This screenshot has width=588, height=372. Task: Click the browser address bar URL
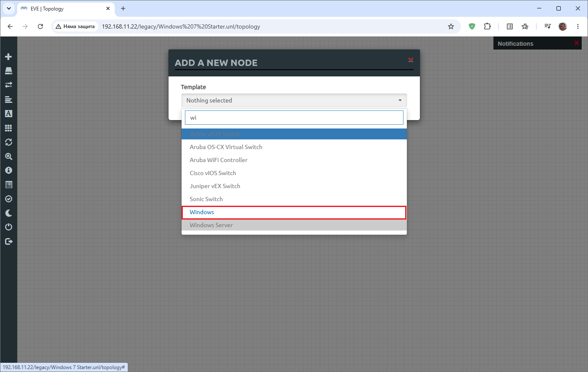point(181,26)
